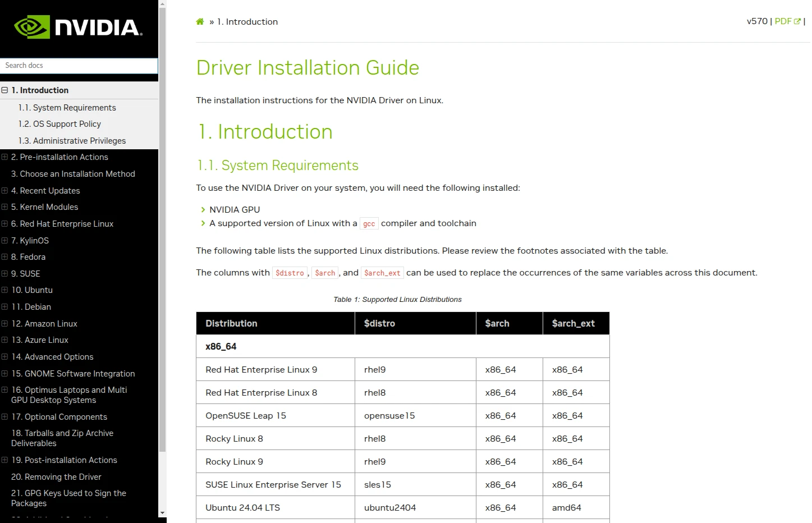Open 1.2. OS Support Policy
This screenshot has height=523, width=812.
pos(59,124)
